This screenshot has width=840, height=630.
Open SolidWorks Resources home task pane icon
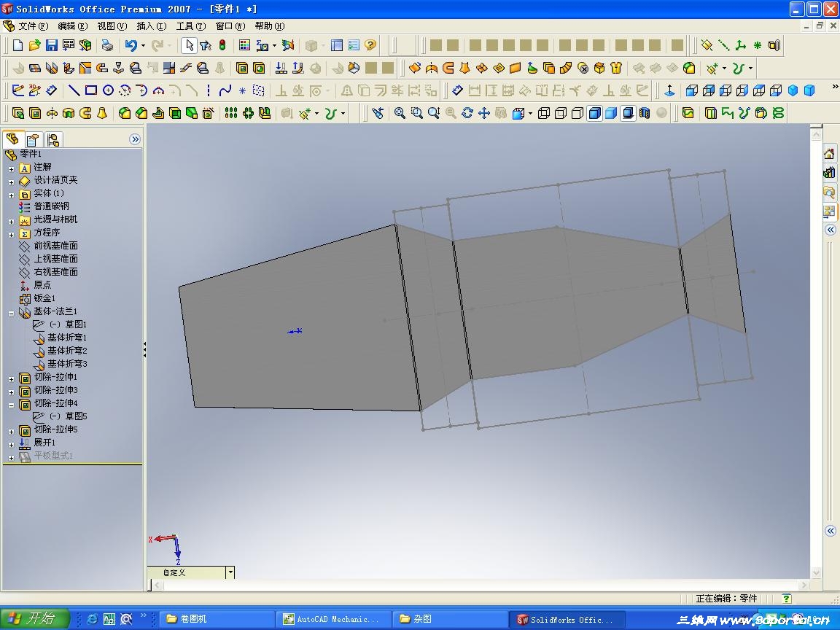(x=829, y=154)
